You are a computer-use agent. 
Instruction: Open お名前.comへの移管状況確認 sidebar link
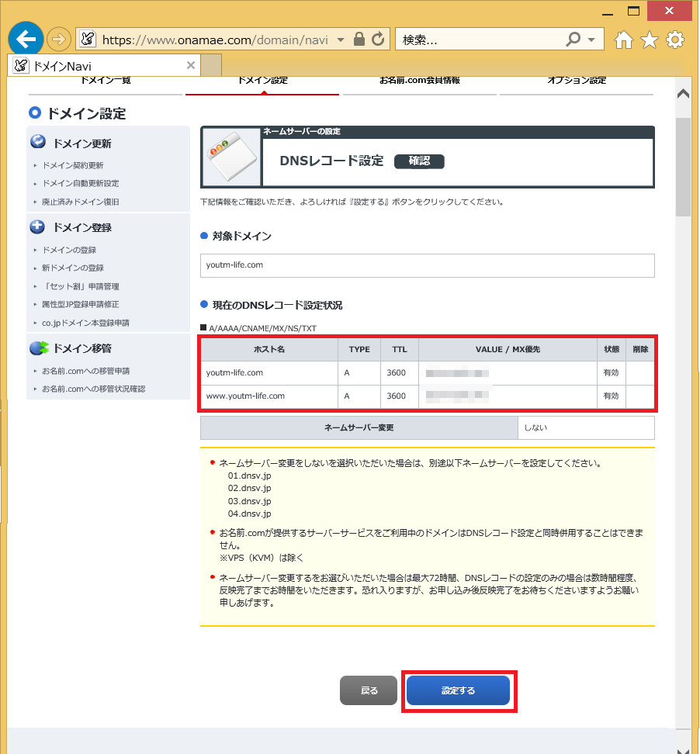click(93, 389)
